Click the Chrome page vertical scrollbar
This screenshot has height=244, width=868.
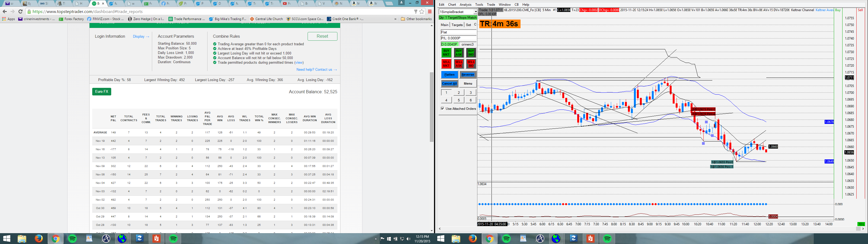point(432,107)
